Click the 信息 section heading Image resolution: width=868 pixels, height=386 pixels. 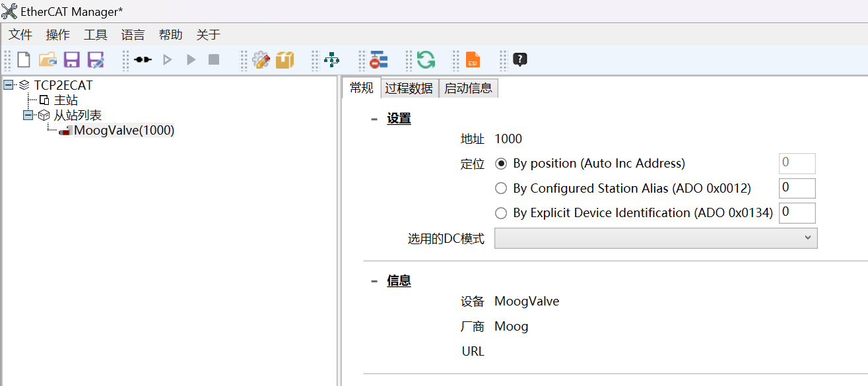click(x=399, y=280)
